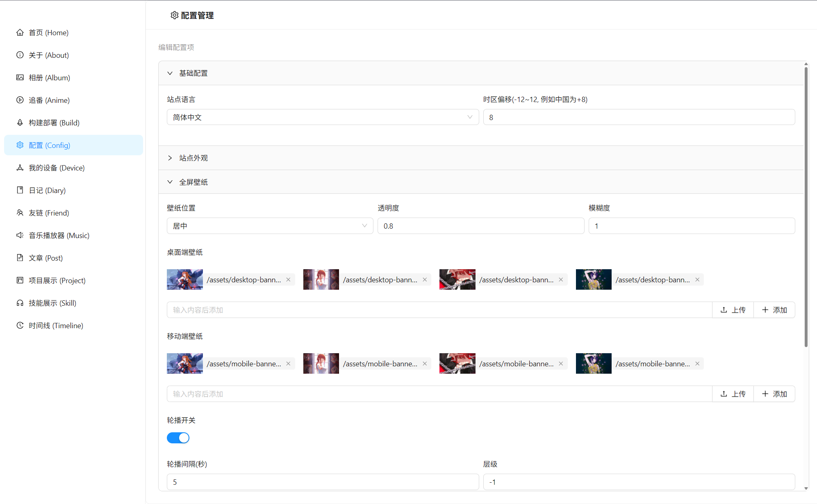Remove the fourth mobile wallpaper tag

[x=697, y=363]
